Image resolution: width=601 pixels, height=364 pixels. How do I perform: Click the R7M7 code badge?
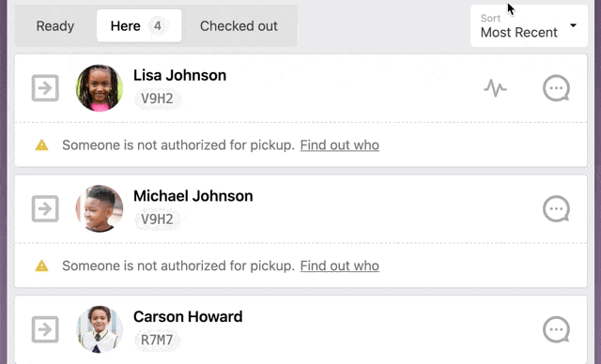coord(157,340)
